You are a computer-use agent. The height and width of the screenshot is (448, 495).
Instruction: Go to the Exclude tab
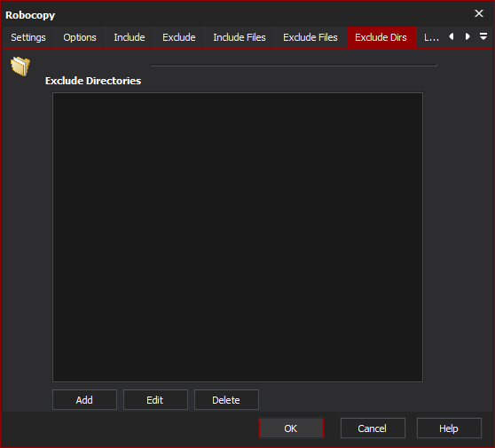tap(179, 37)
